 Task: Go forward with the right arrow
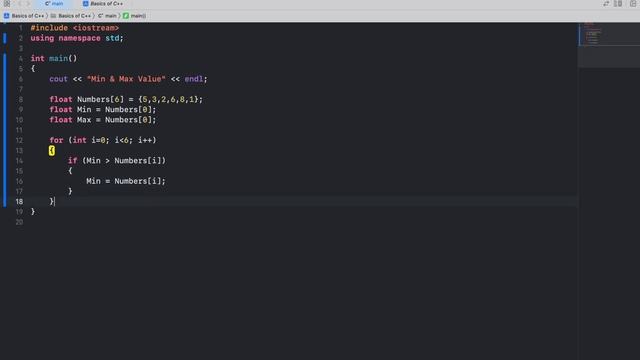(x=28, y=4)
